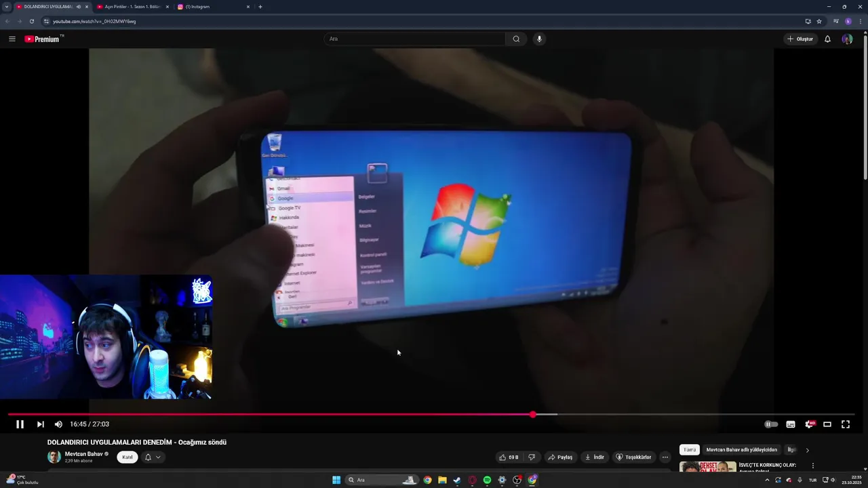Image resolution: width=868 pixels, height=488 pixels.
Task: Reload the current page
Action: point(31,21)
